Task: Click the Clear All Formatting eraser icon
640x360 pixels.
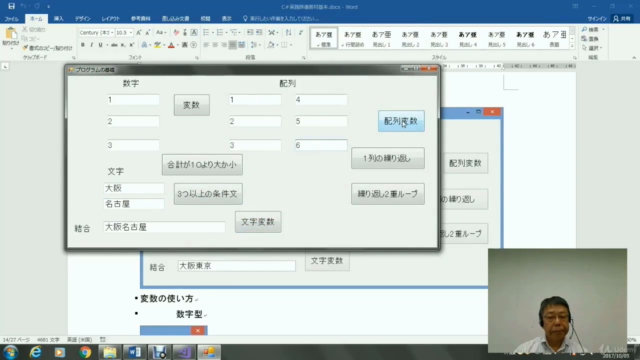Action: 176,33
